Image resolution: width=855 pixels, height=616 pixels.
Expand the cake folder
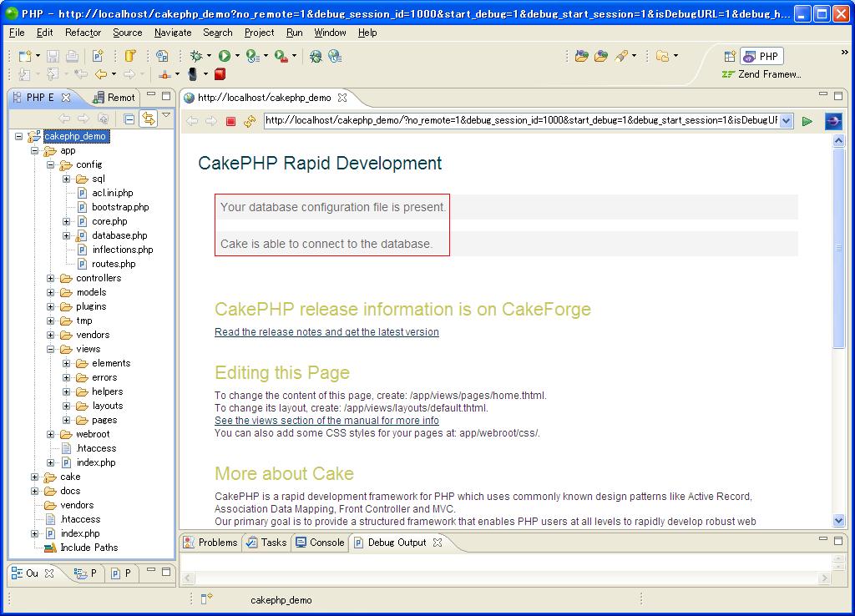[35, 477]
